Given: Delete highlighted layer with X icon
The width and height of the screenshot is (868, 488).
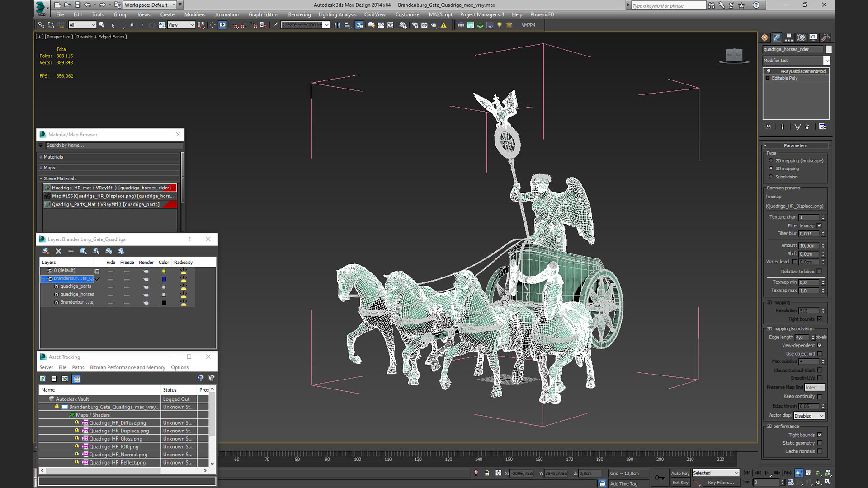Looking at the screenshot, I should click(58, 251).
